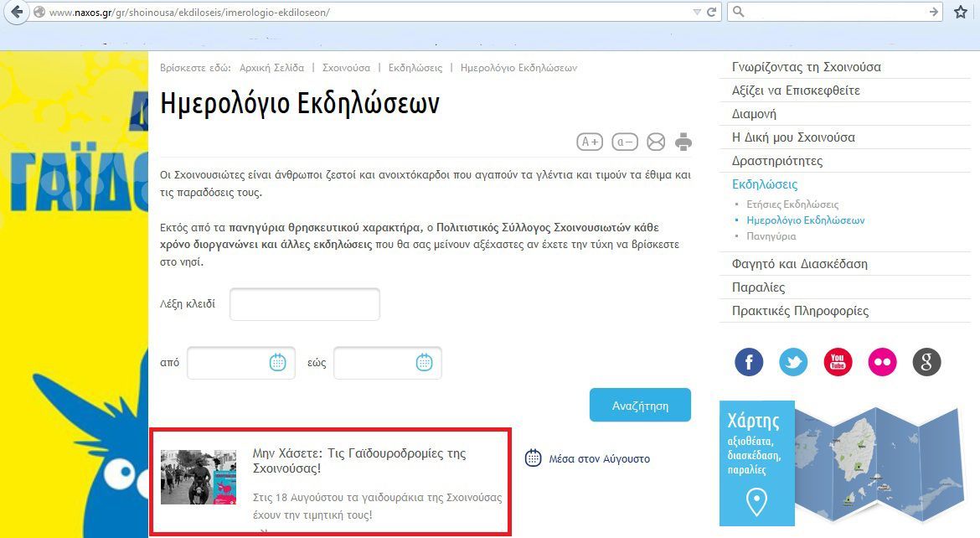
Task: Open the YouTube social icon
Action: coord(838,362)
